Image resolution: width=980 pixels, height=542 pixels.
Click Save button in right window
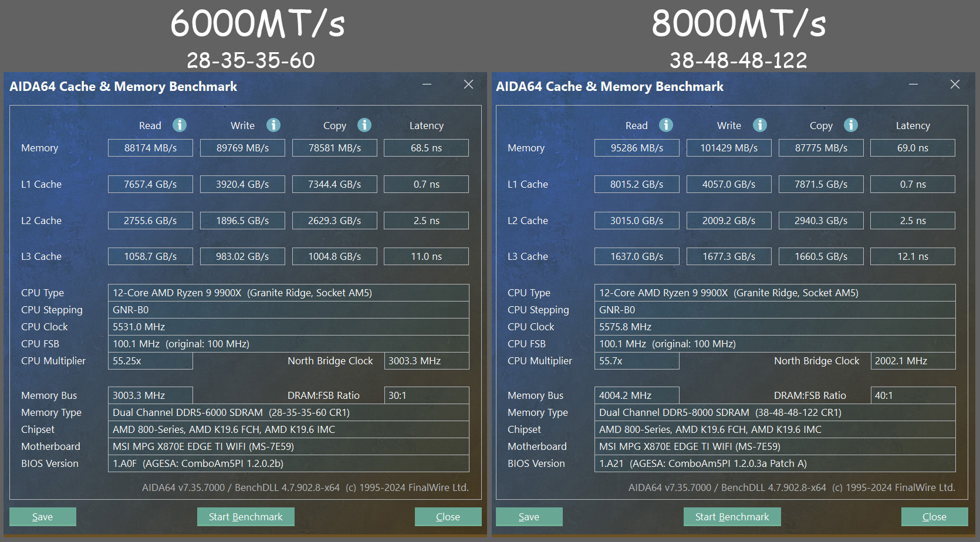(529, 517)
